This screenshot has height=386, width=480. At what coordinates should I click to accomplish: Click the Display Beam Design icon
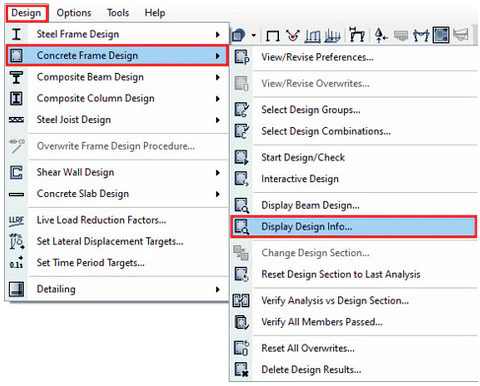pos(242,205)
